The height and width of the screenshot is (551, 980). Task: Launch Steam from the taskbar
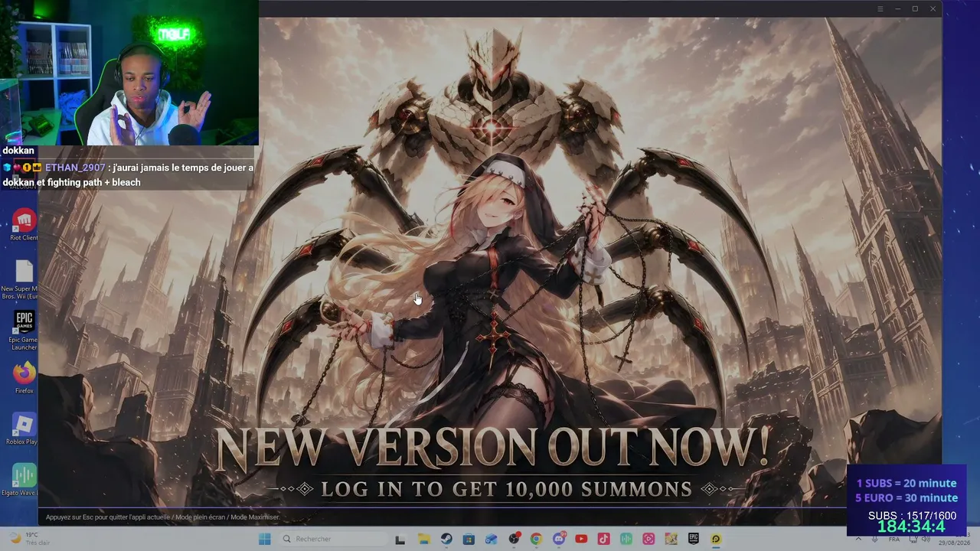(x=446, y=540)
